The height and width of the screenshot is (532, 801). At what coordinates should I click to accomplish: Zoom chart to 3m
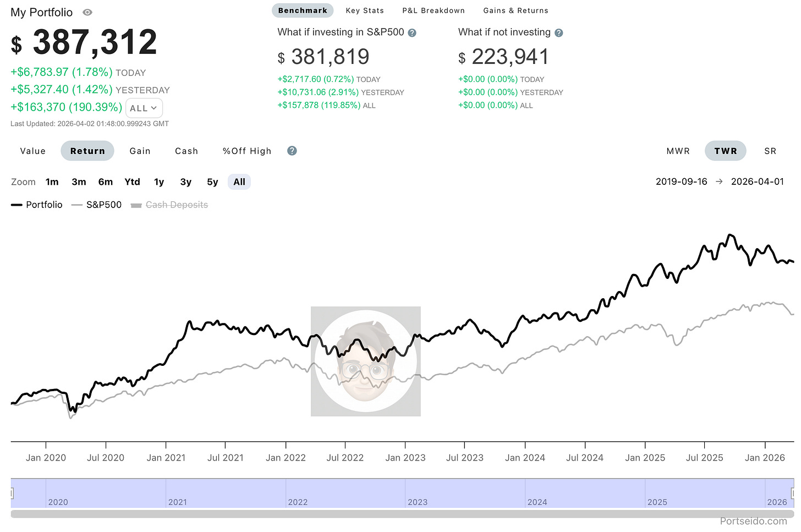[79, 182]
